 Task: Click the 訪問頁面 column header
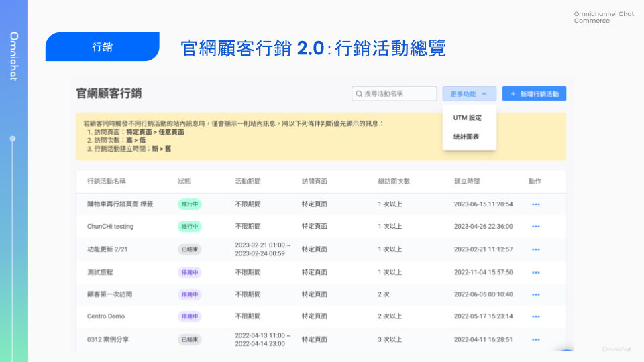tap(315, 182)
